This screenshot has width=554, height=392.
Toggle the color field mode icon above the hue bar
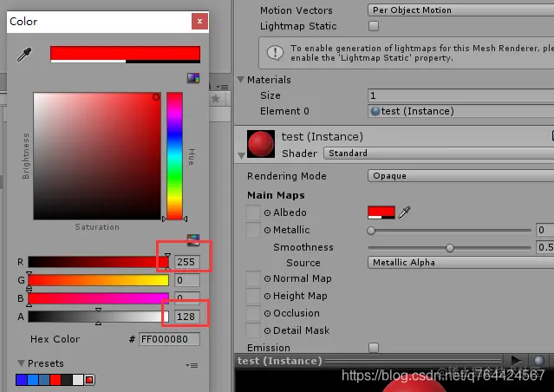[193, 78]
